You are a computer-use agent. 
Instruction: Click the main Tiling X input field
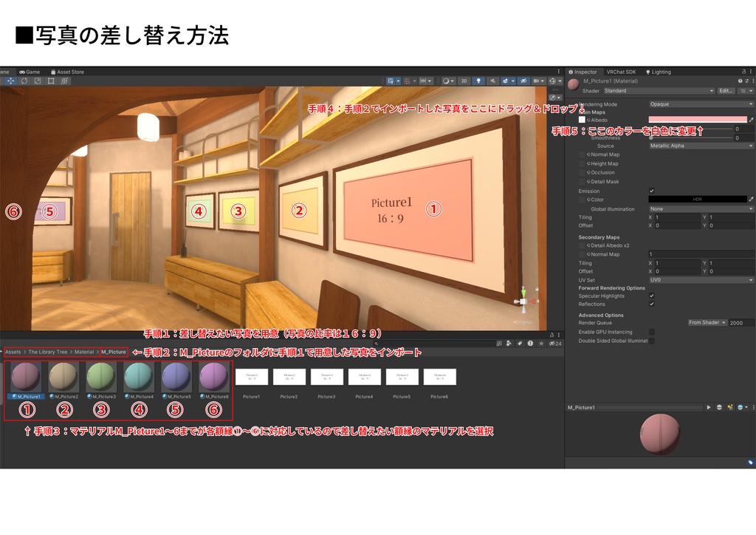tap(677, 217)
